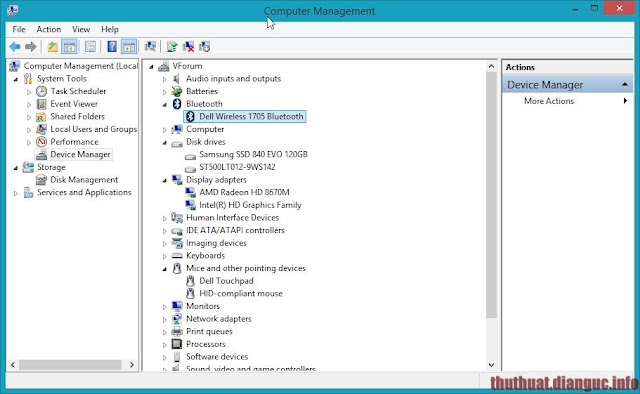Viewport: 640px width, 394px height.
Task: Click device list vertical scrollbar thumb
Action: [x=491, y=195]
